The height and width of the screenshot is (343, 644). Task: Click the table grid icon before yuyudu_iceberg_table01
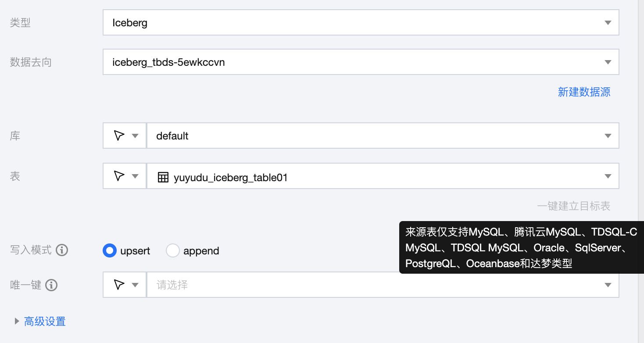[163, 177]
